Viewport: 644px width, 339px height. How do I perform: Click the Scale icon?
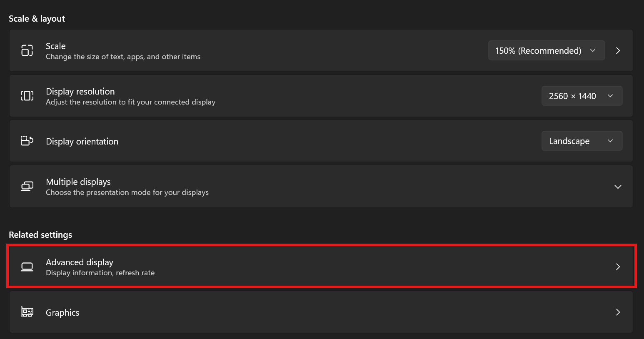click(x=27, y=50)
